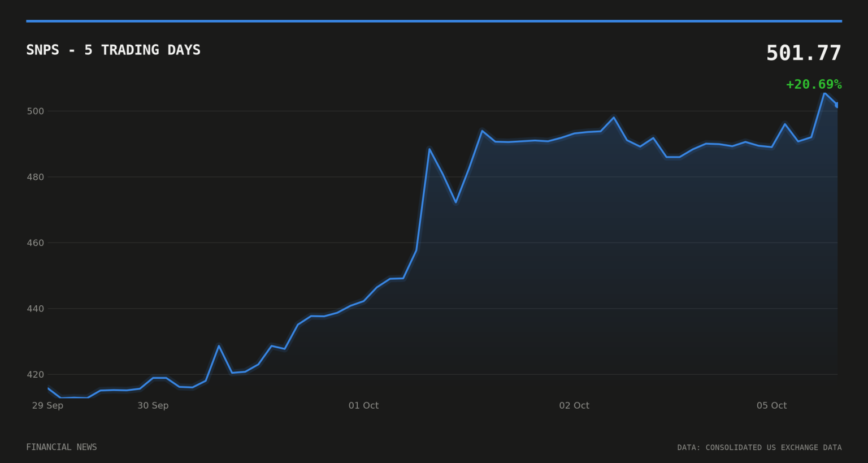Click the 29 Sep date label
Image resolution: width=868 pixels, height=463 pixels.
tap(47, 405)
